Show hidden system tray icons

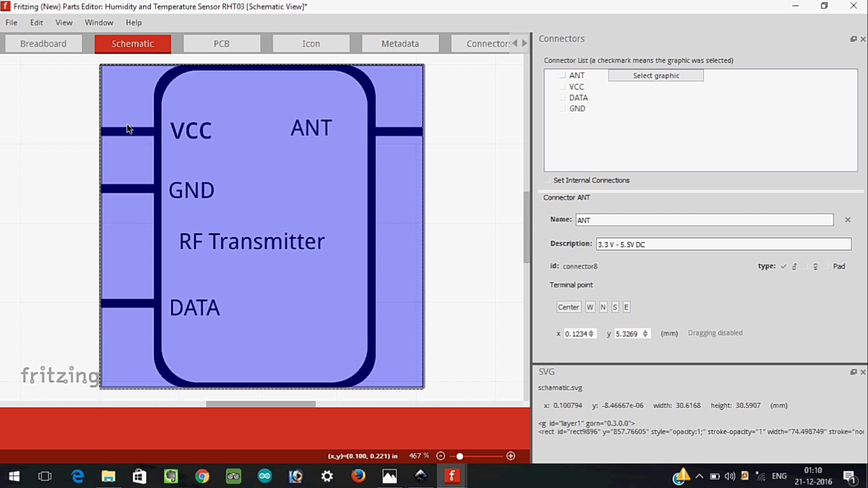click(699, 476)
